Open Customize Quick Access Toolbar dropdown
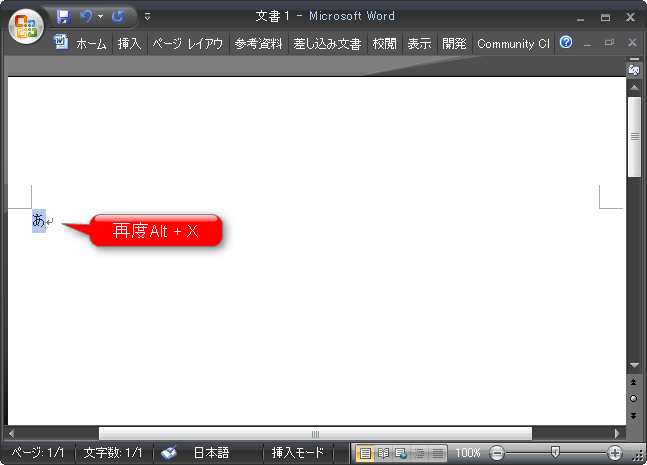Image resolution: width=647 pixels, height=465 pixels. [147, 17]
